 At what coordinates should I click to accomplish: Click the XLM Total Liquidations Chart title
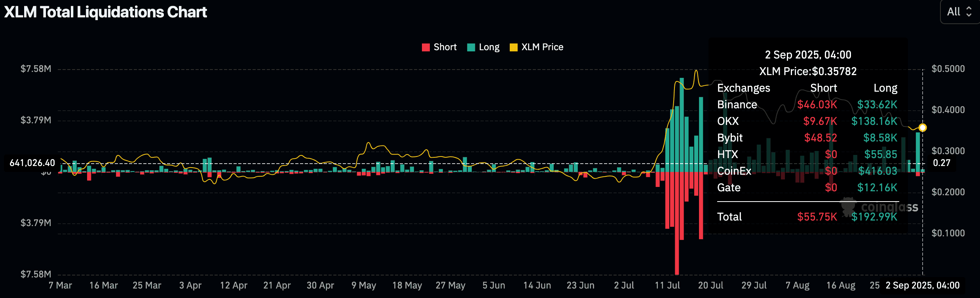(x=106, y=12)
